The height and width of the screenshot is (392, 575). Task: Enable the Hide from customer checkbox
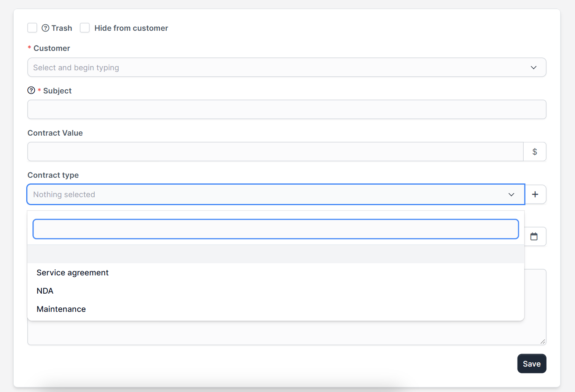pyautogui.click(x=85, y=28)
